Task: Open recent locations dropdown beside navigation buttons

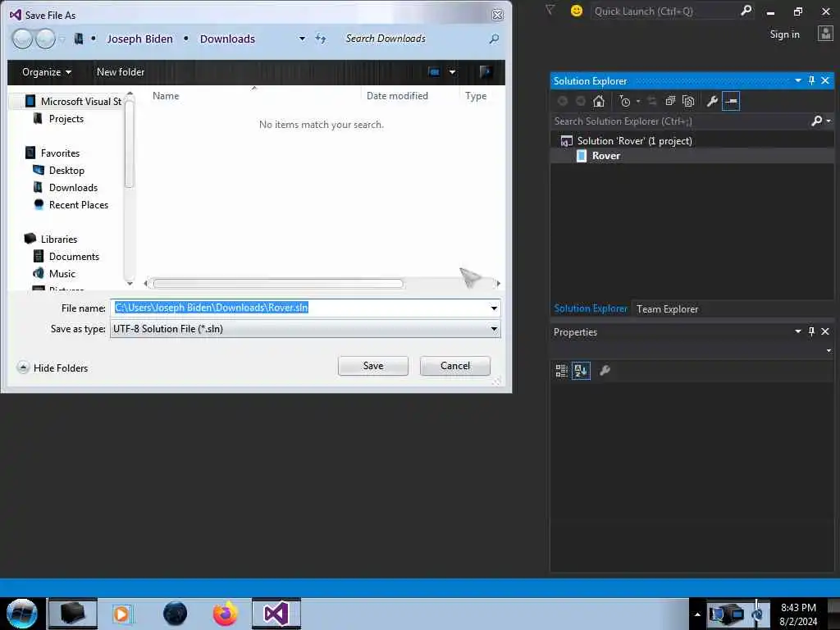Action: 62,39
